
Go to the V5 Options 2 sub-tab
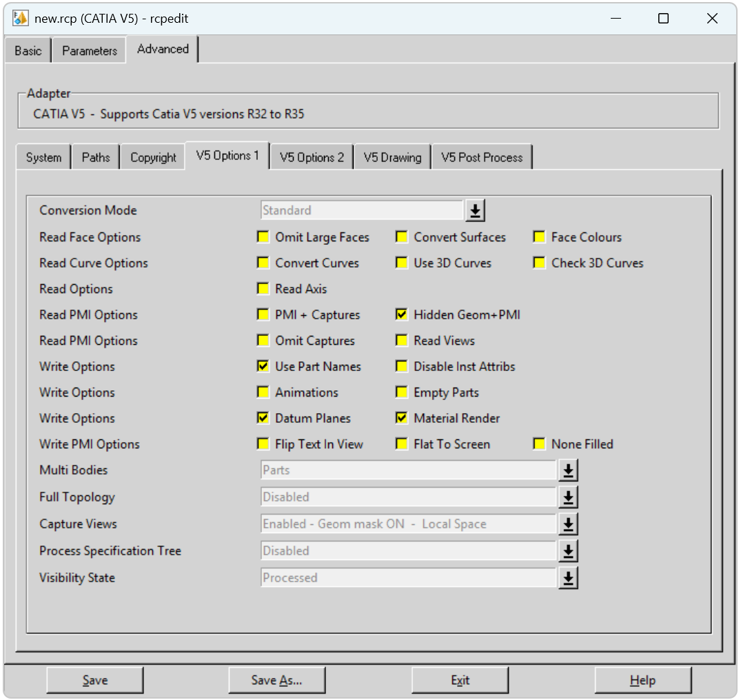(x=312, y=157)
